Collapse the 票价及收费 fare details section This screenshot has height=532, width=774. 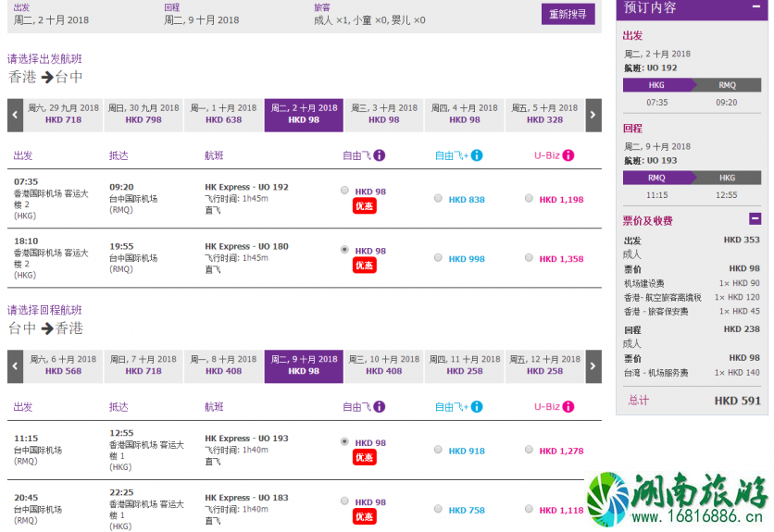pos(755,218)
